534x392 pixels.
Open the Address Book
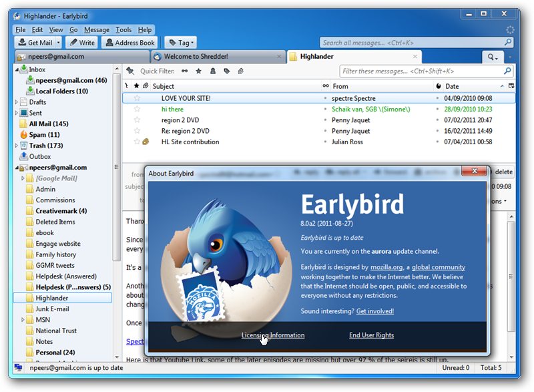[129, 43]
